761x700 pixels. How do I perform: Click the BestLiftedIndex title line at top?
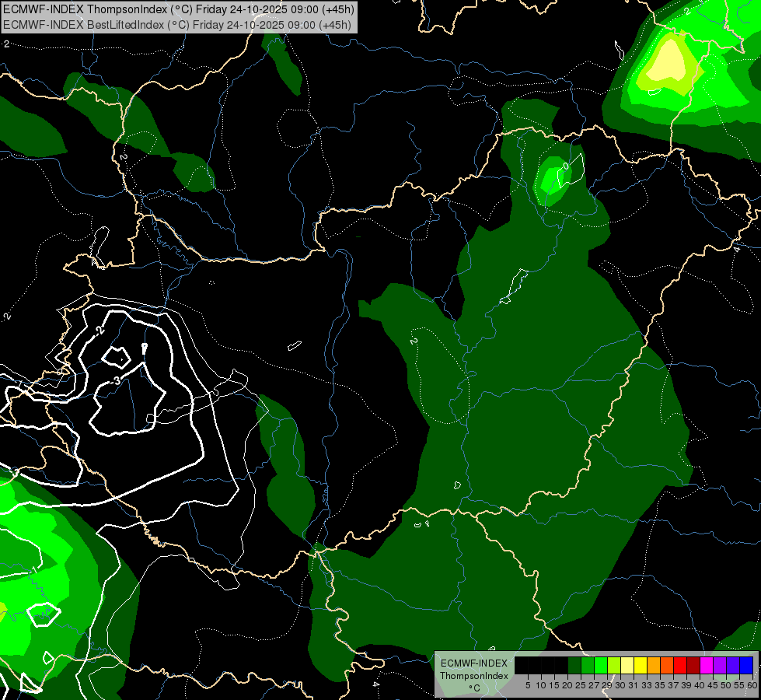pyautogui.click(x=178, y=25)
